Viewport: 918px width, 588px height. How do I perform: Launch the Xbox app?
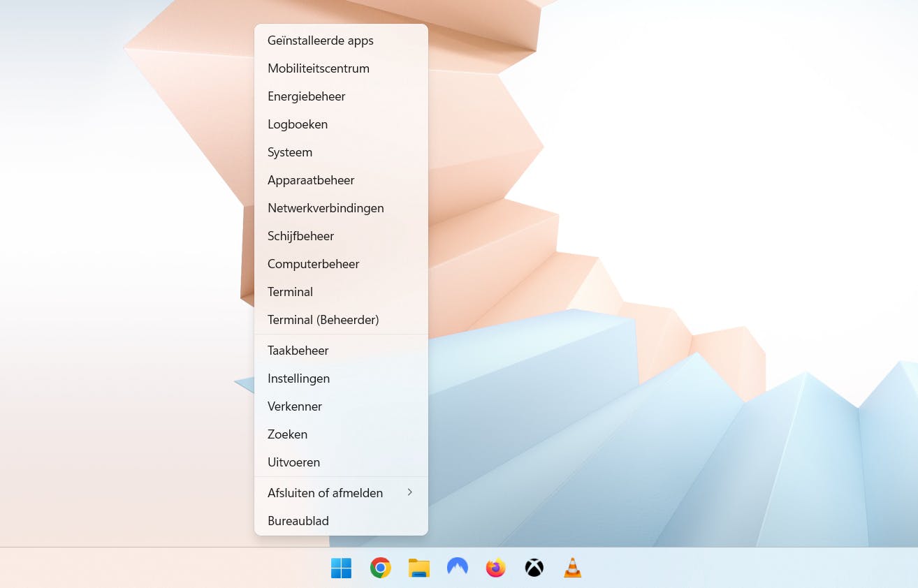534,568
